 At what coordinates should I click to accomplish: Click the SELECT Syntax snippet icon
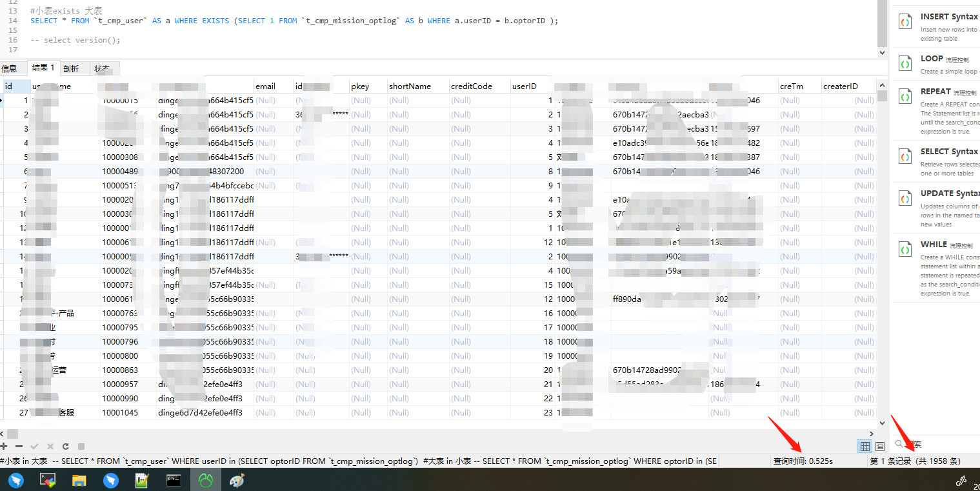pos(905,155)
